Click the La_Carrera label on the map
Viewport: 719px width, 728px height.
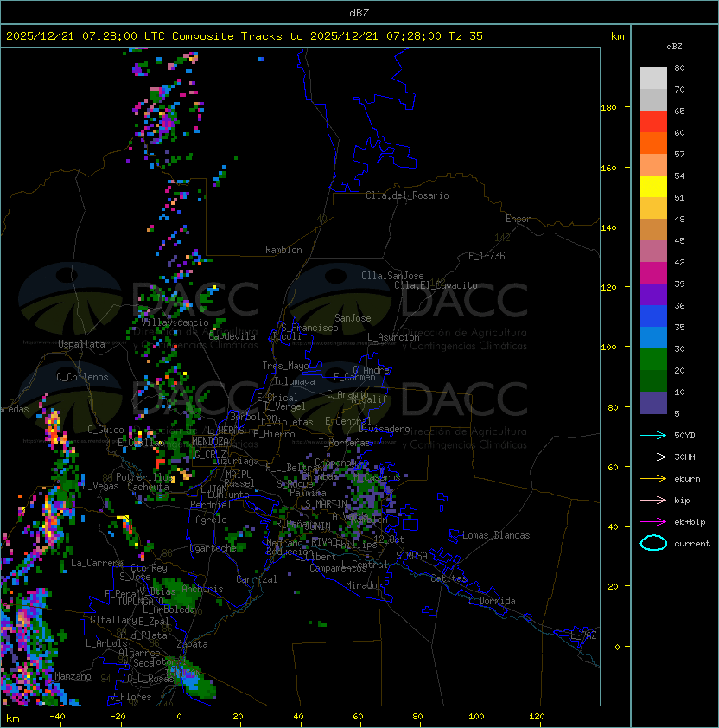[x=97, y=563]
